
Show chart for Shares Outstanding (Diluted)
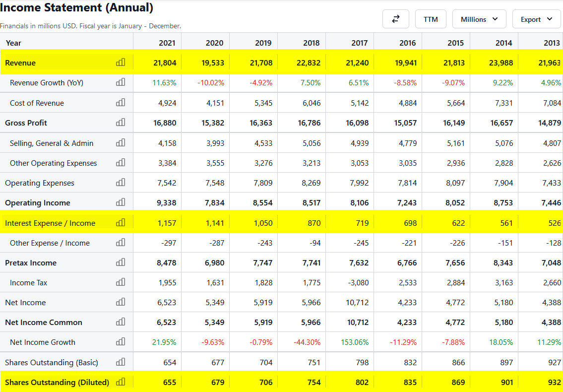121,382
